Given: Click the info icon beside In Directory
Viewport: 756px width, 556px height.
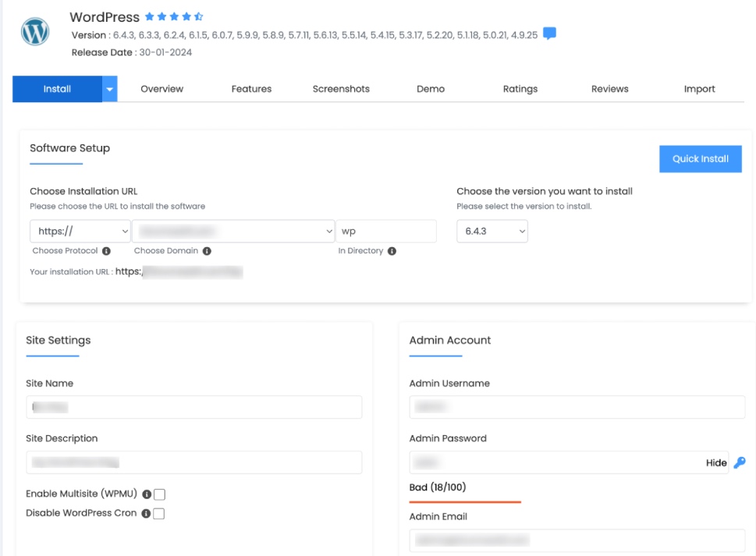Looking at the screenshot, I should (392, 251).
